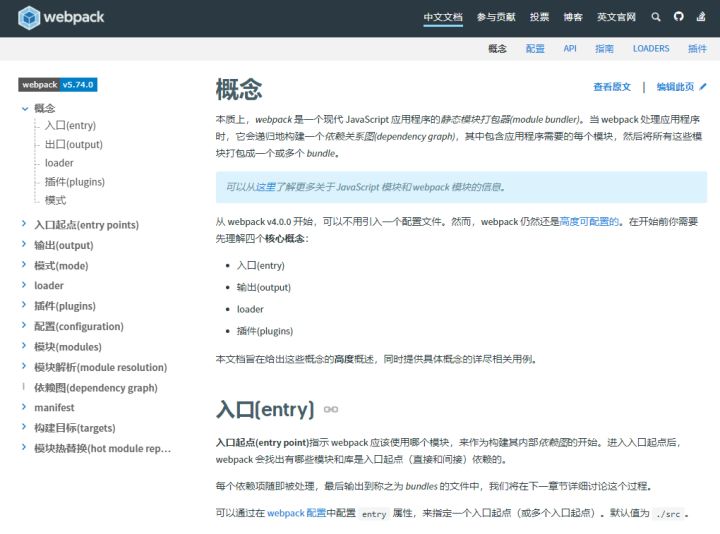Click the inline code './src'
720x534 pixels.
[667, 514]
